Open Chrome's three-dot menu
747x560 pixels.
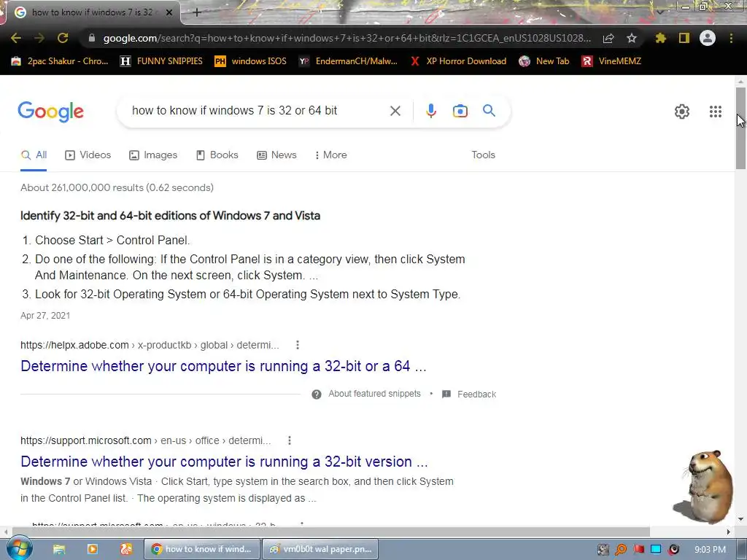click(x=731, y=38)
